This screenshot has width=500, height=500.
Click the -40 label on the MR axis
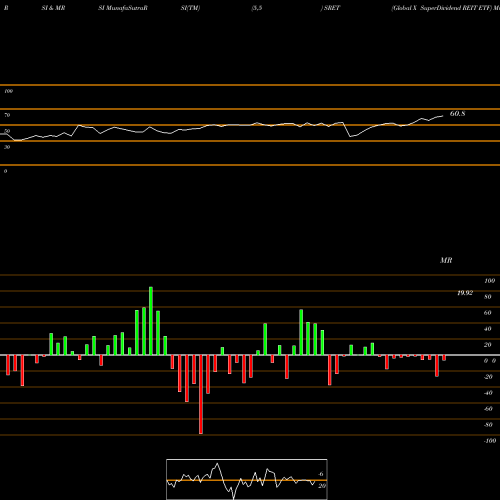coord(488,393)
